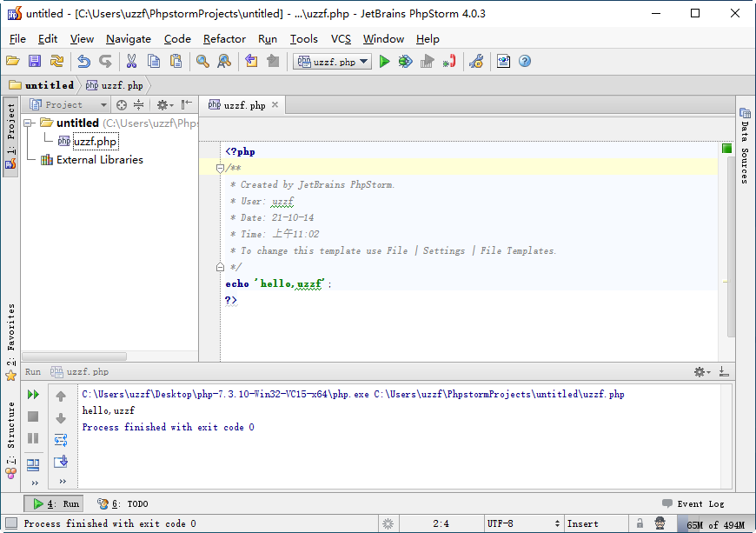The width and height of the screenshot is (756, 533).
Task: Collapse the doc comment fold marker at /**
Action: 220,169
